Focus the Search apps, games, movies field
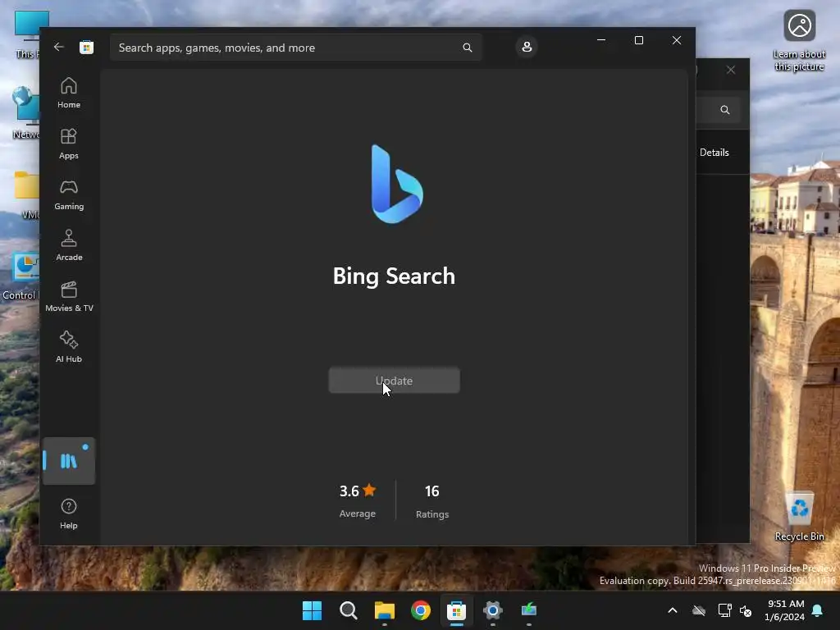The width and height of the screenshot is (840, 630). 295,48
